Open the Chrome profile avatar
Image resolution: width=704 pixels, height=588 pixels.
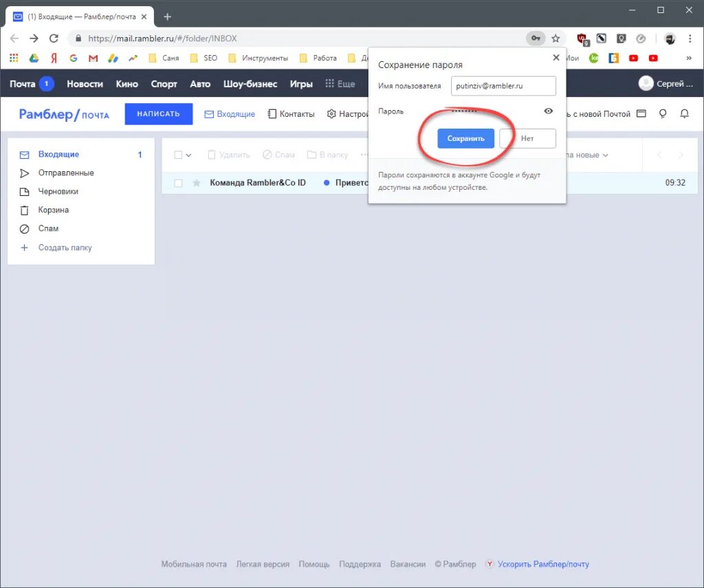pyautogui.click(x=670, y=39)
